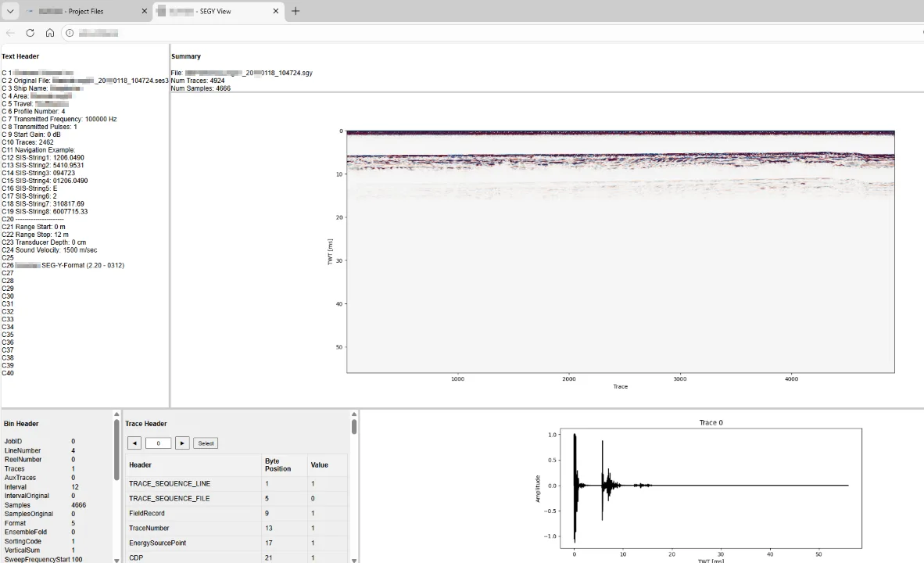Image resolution: width=924 pixels, height=563 pixels.
Task: Open a new browser tab
Action: pos(295,11)
